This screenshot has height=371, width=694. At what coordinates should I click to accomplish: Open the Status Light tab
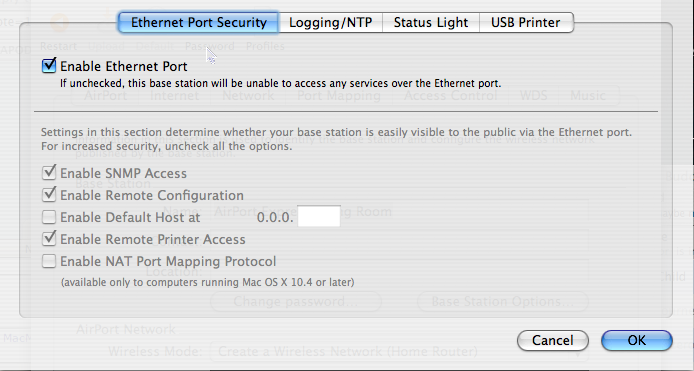431,22
